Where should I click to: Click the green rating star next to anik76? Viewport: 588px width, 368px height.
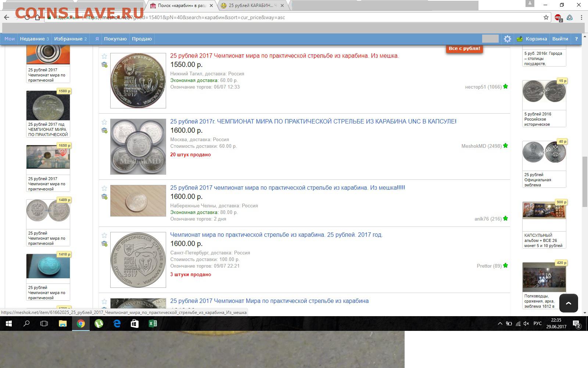(505, 218)
